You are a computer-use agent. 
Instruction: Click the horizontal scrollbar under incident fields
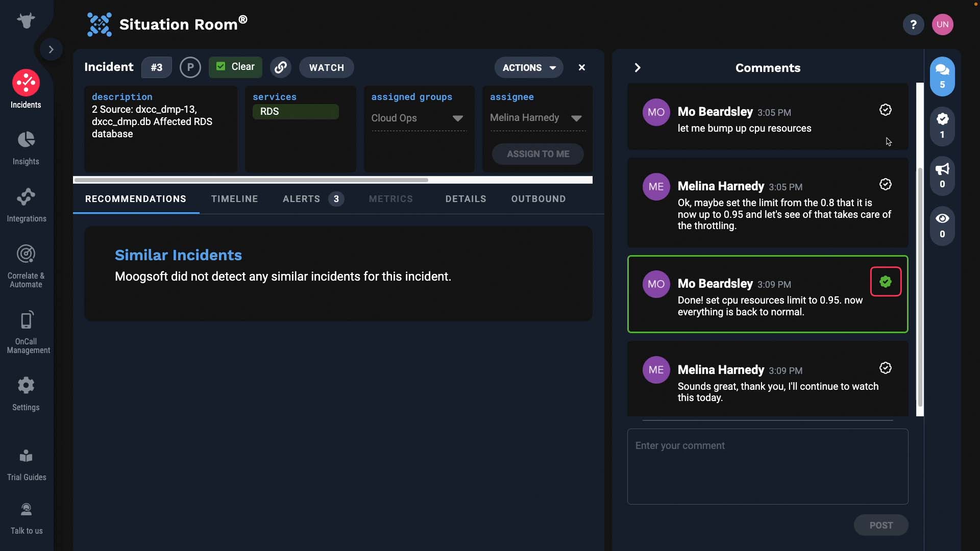point(251,180)
